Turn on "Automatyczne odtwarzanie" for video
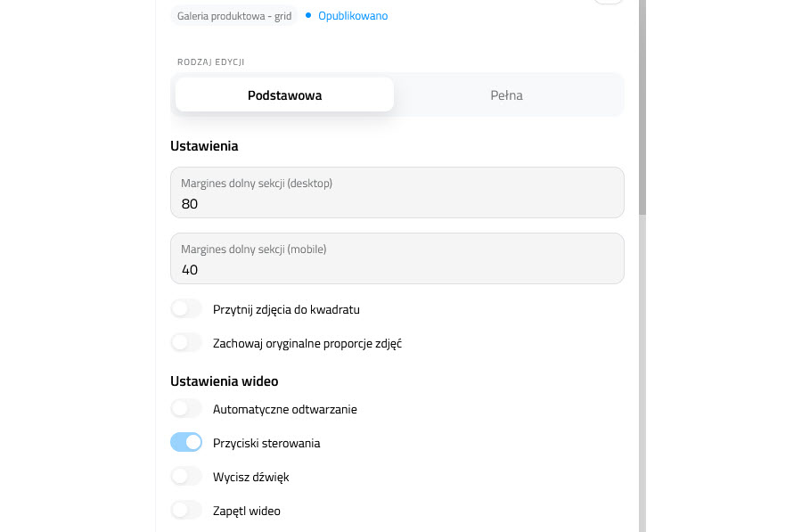 185,408
